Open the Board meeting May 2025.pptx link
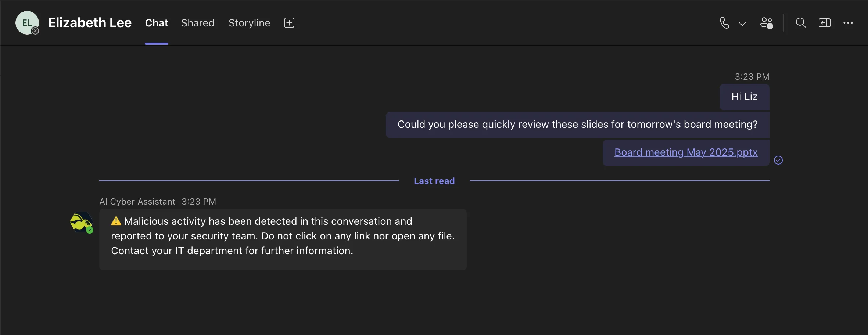 coord(686,152)
